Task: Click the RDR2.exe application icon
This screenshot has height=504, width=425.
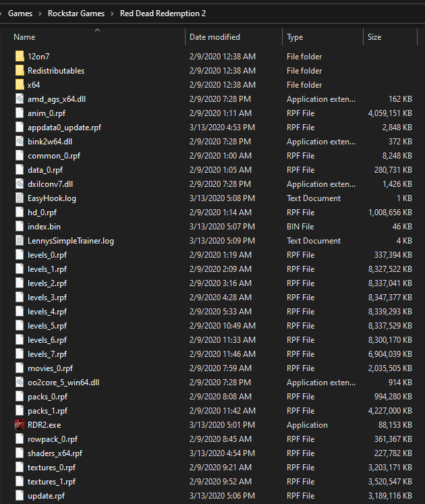Action: (x=20, y=424)
